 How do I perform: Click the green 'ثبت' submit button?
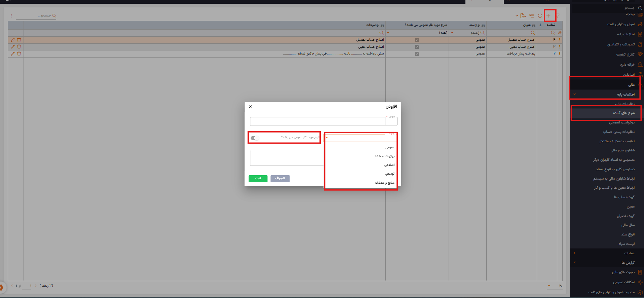(x=258, y=179)
